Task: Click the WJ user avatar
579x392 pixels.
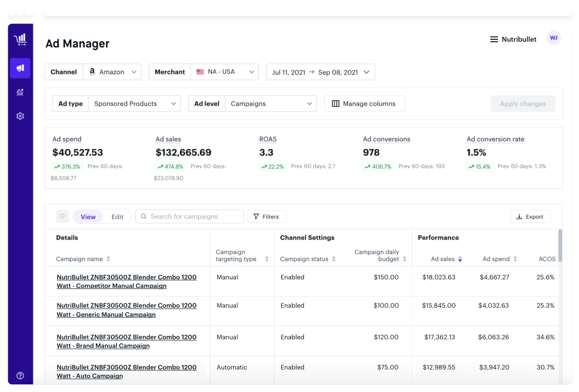Action: pos(554,38)
